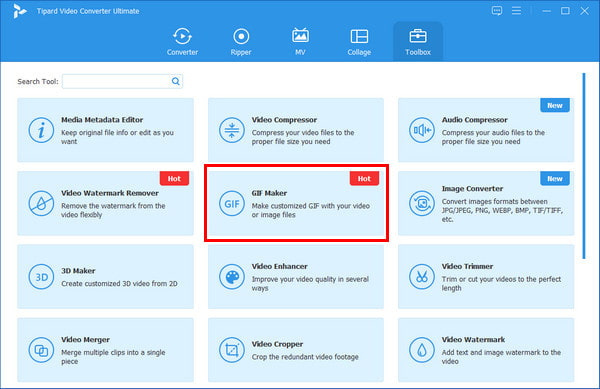Viewport: 600px width, 389px height.
Task: Click the Media Metadata Editor title
Action: click(102, 120)
